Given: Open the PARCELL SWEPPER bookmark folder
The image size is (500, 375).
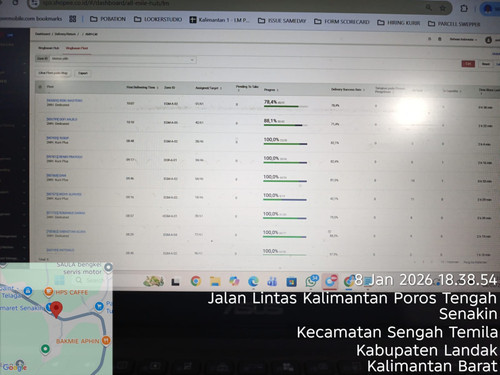Looking at the screenshot, I should coord(454,24).
